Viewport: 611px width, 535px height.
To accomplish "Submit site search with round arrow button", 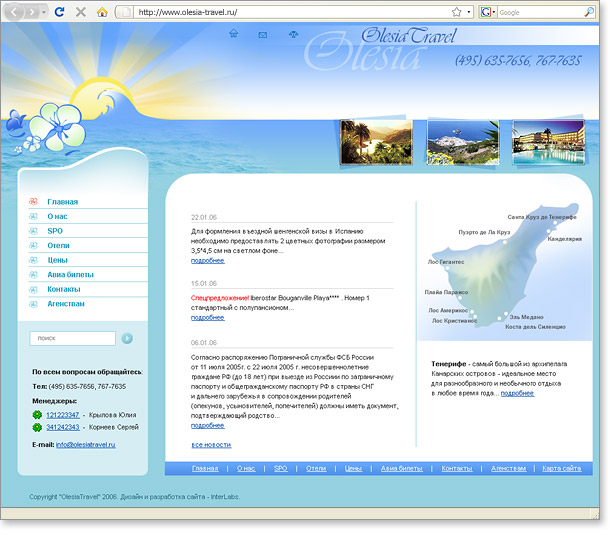I will tap(127, 338).
